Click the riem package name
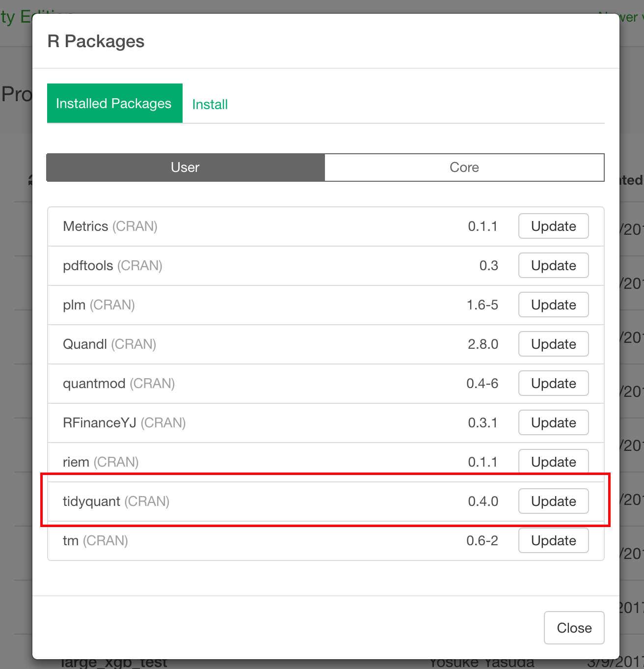Viewport: 644px width, 669px height. 75,462
